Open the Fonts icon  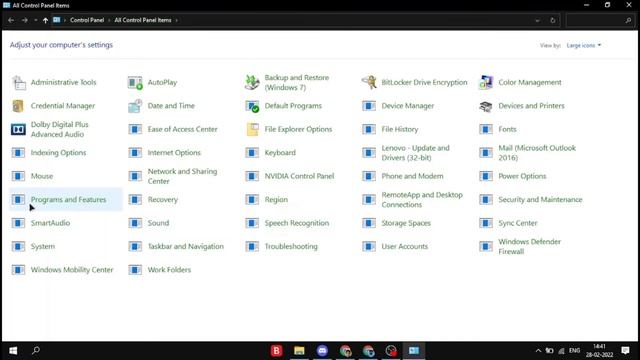coord(486,129)
